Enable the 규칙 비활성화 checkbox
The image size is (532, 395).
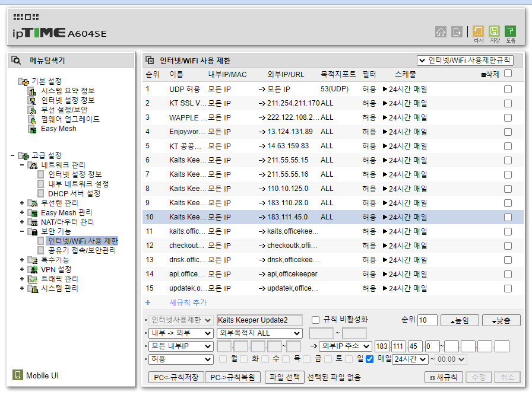pyautogui.click(x=315, y=320)
